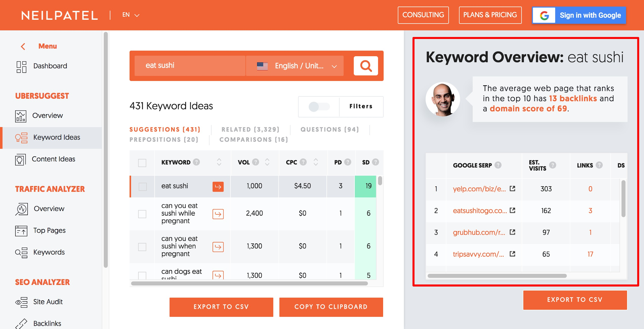Viewport: 644px width, 329px height.
Task: Click the arrow icon next to eat sushi keyword
Action: pos(218,187)
